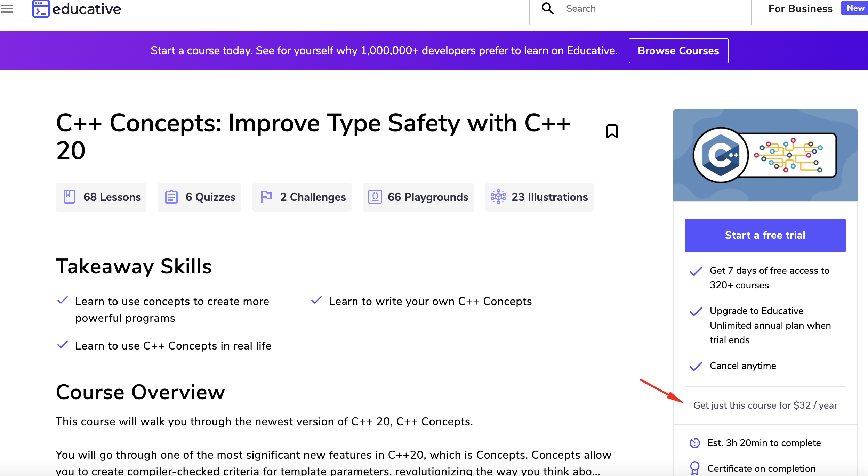Viewport: 868px width, 476px height.
Task: Click the 2 Challenges flag icon
Action: point(266,196)
